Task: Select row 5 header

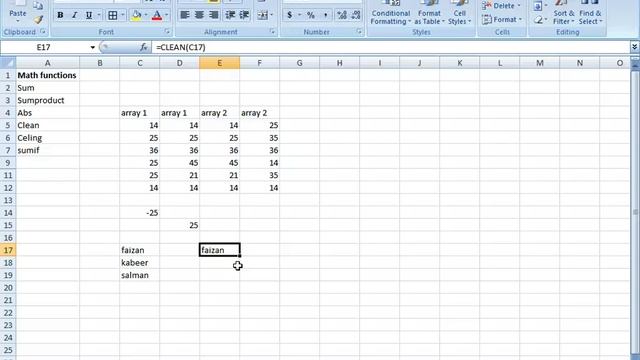Action: (8, 125)
